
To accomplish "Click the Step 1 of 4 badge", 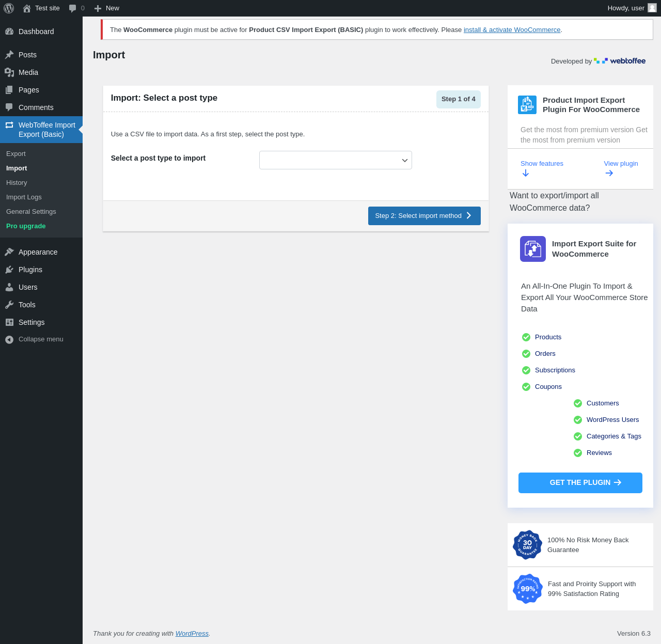I will (x=459, y=99).
